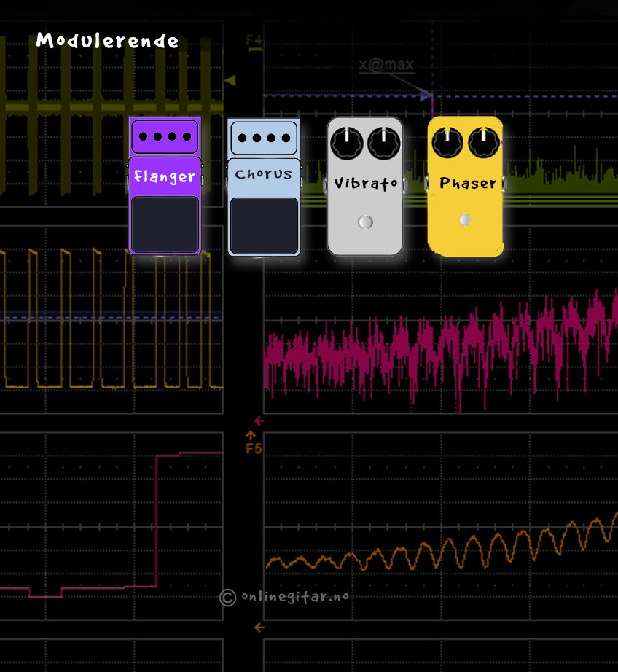Screen dimensions: 618x672
Task: Select the light blue Chorus pedal
Action: [x=264, y=187]
